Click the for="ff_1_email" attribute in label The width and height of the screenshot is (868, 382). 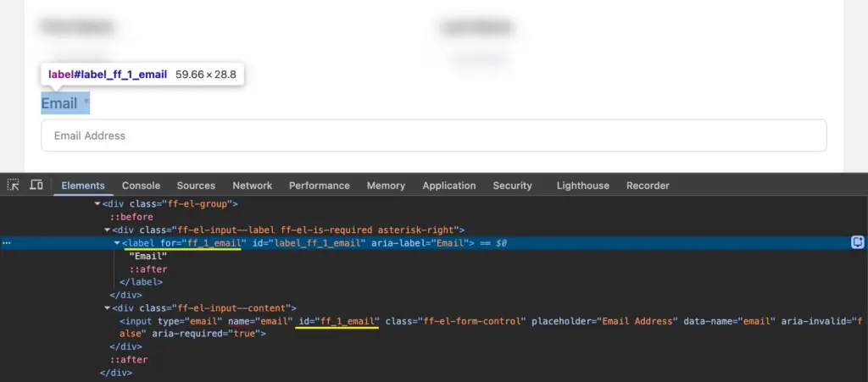[x=203, y=243]
